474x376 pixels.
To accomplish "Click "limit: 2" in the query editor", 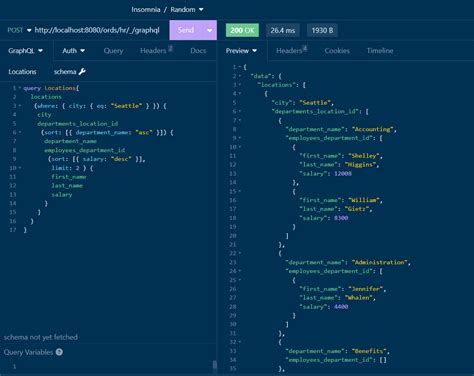I will (65, 168).
